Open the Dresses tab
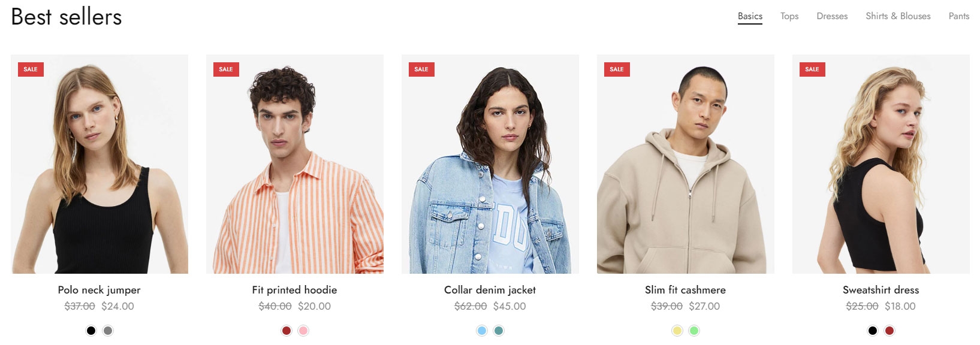The width and height of the screenshot is (980, 345). [x=832, y=16]
